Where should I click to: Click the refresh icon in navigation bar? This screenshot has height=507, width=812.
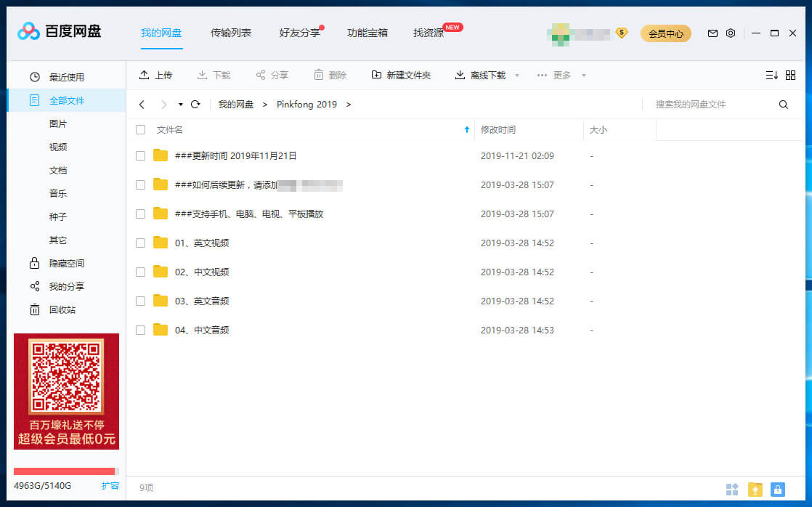coord(195,105)
